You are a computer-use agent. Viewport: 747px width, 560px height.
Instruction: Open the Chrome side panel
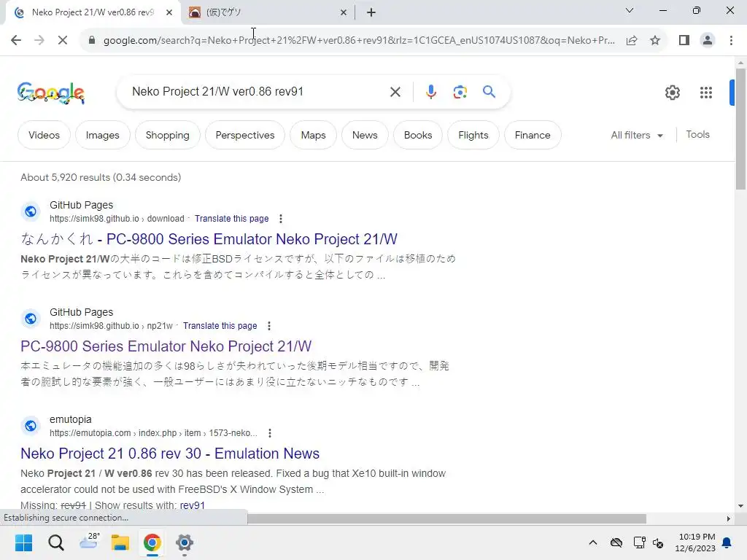pos(684,41)
